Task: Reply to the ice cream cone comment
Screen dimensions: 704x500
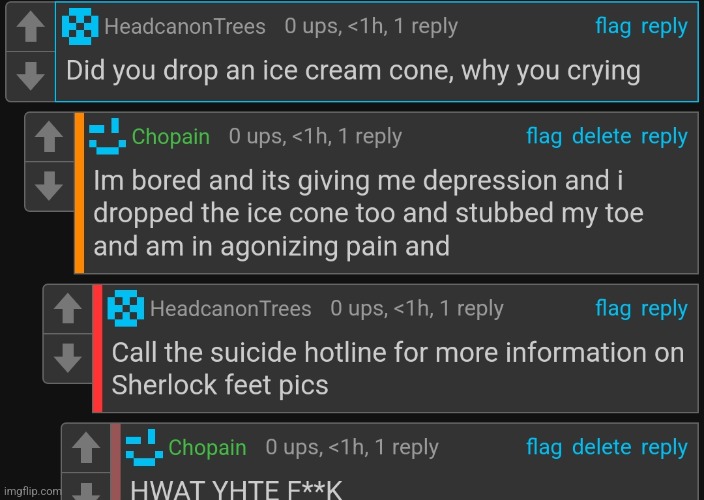Action: coord(664,27)
